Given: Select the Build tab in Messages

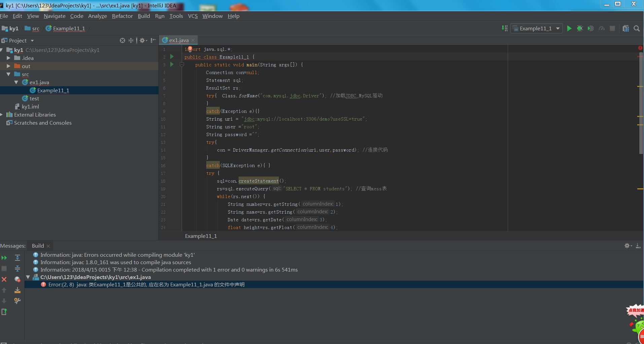Looking at the screenshot, I should pyautogui.click(x=38, y=246).
